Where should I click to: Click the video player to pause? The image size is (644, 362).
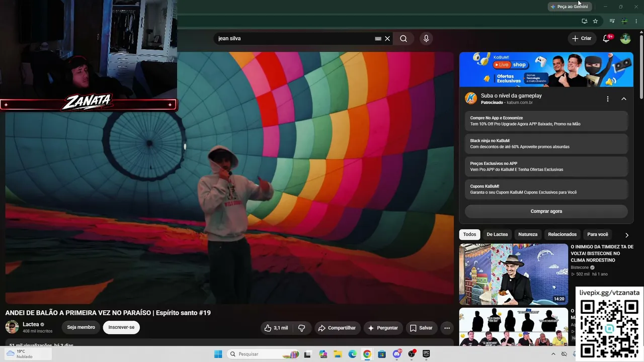click(x=229, y=178)
